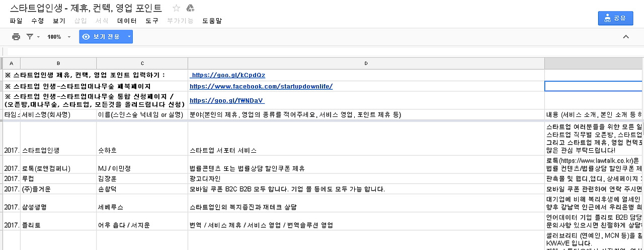The width and height of the screenshot is (644, 250).
Task: Open the goo.gl/fWNDaV link
Action: [227, 100]
